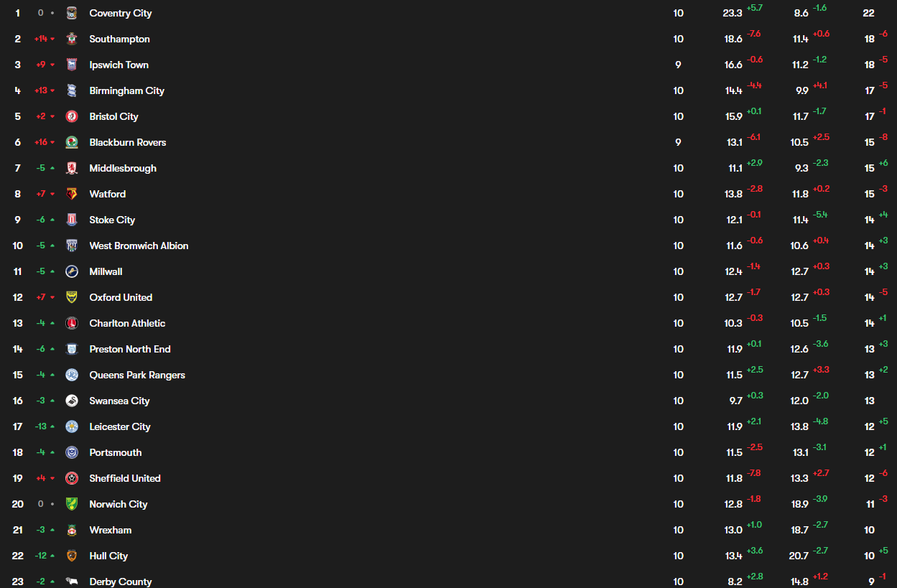Click the Watford club badge
The height and width of the screenshot is (588, 897).
[71, 194]
